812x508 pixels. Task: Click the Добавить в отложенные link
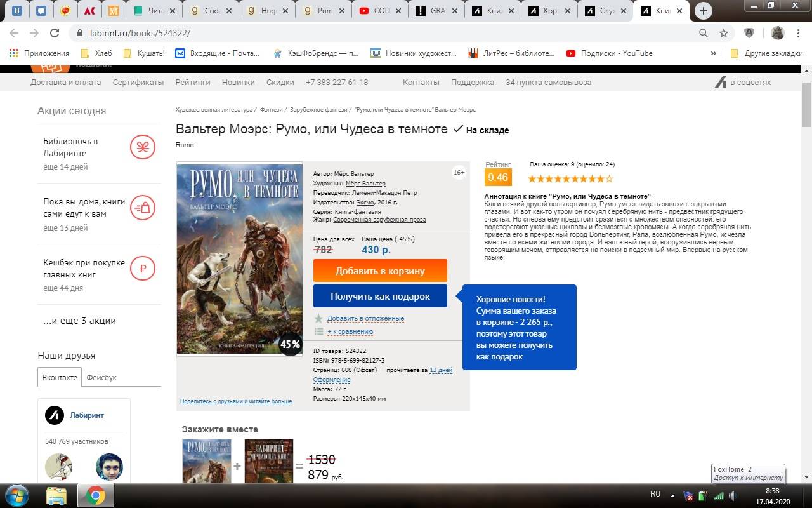[x=365, y=318]
